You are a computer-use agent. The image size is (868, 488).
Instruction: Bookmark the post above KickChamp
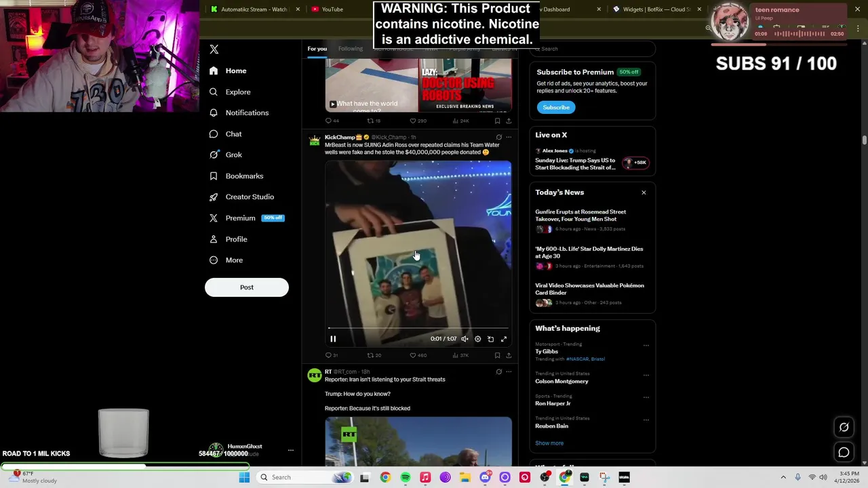(497, 121)
